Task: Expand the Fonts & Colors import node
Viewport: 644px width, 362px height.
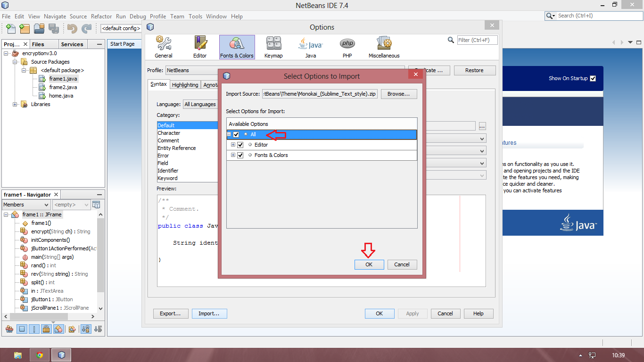Action: tap(233, 155)
